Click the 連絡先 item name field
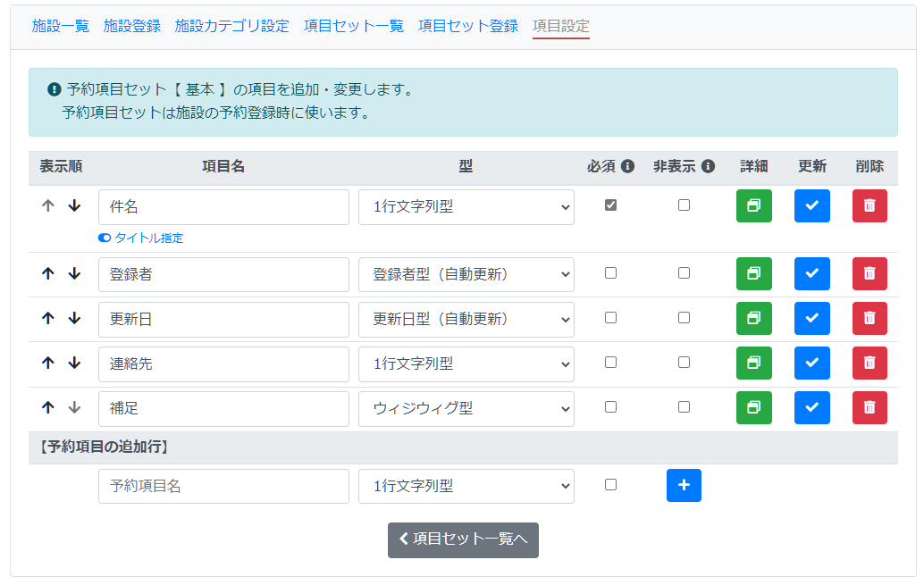Viewport: 924px width, 585px height. click(x=224, y=364)
